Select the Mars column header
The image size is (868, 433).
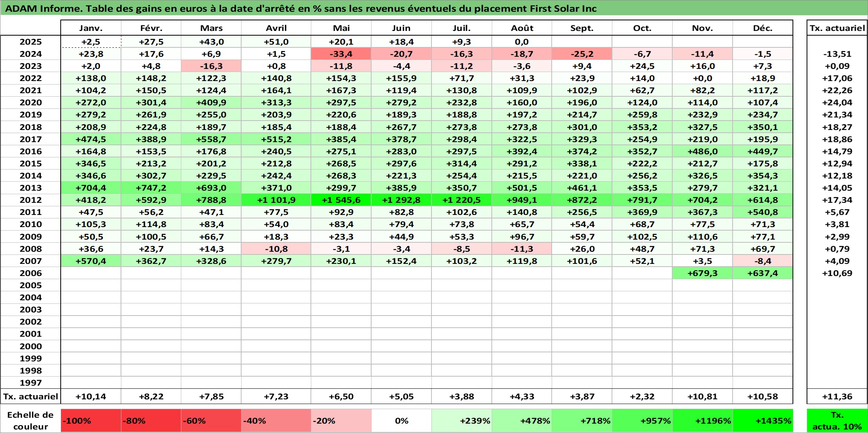[x=211, y=28]
